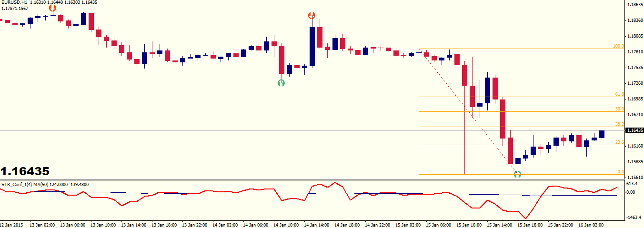Select the Fibonacci 50.0 level label
Screen dimensions: 644x228
[x=619, y=109]
